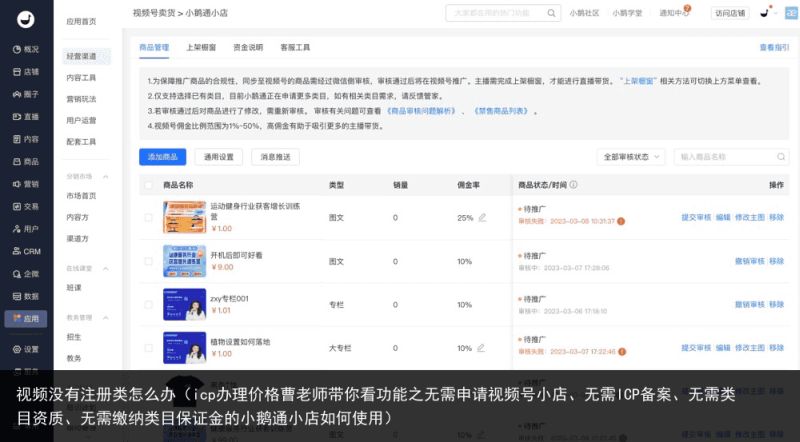This screenshot has height=442, width=800.
Task: Open the 禁售商品列表 link
Action: click(x=501, y=111)
